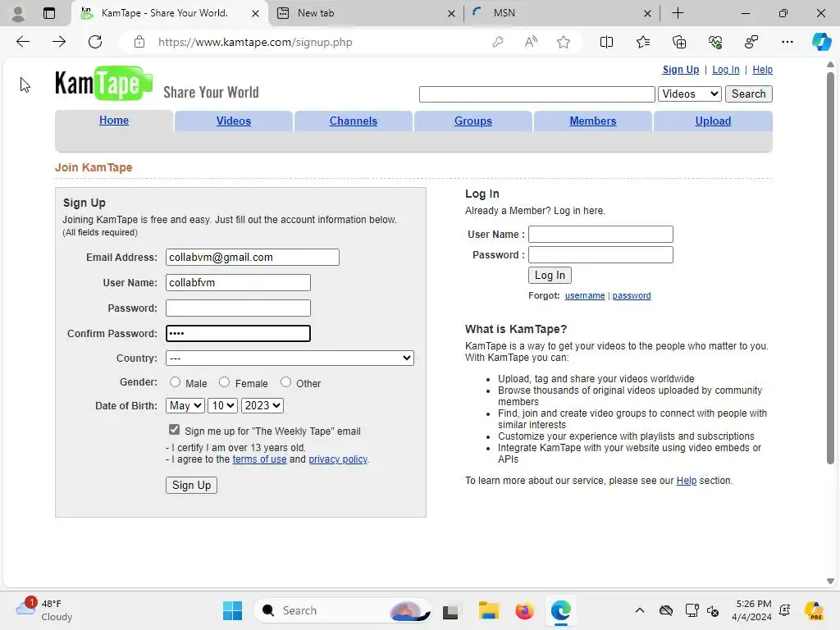Viewport: 840px width, 630px height.
Task: Uncheck The Weekly Tape email checkbox
Action: [x=174, y=430]
